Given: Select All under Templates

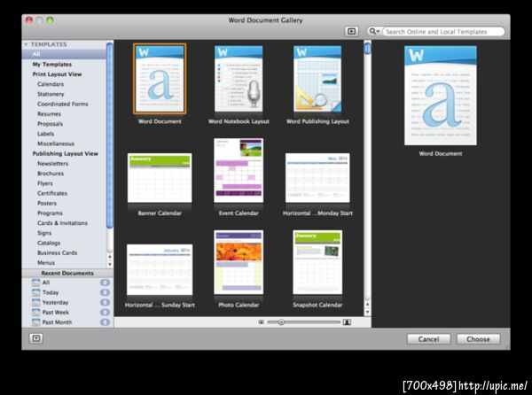Looking at the screenshot, I should [x=64, y=54].
